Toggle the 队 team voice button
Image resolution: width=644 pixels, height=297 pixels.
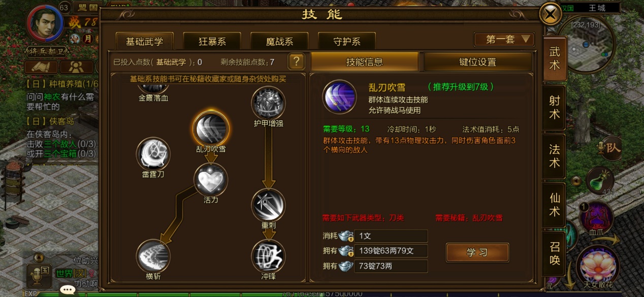pos(611,148)
